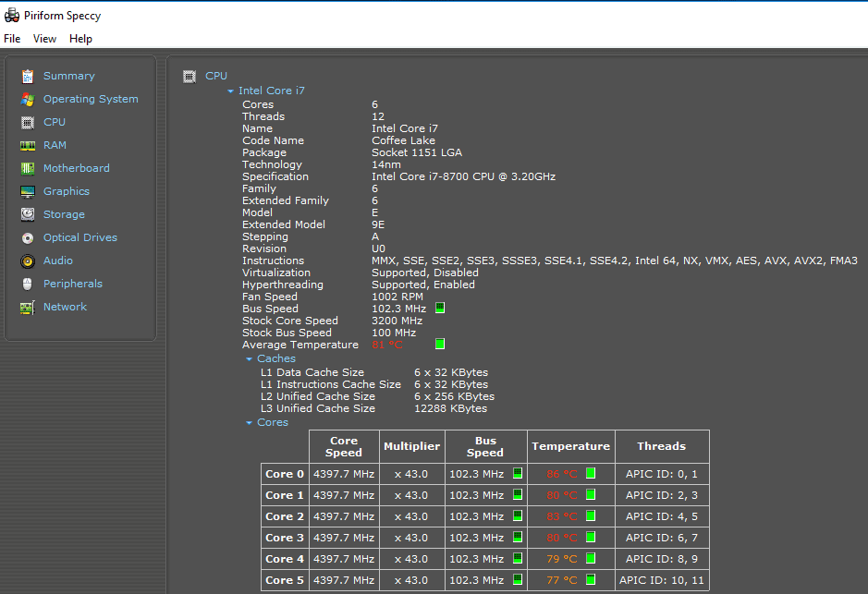Viewport: 868px width, 594px height.
Task: Click green graph icon beside Bus Speed 102.3 MHz
Action: (440, 308)
